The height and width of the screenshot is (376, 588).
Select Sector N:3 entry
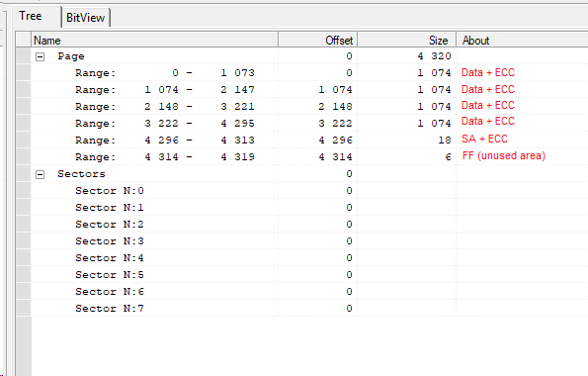(110, 241)
